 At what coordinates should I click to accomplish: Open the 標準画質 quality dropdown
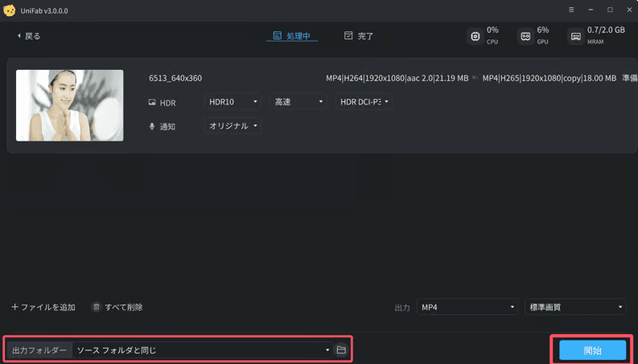pos(574,307)
